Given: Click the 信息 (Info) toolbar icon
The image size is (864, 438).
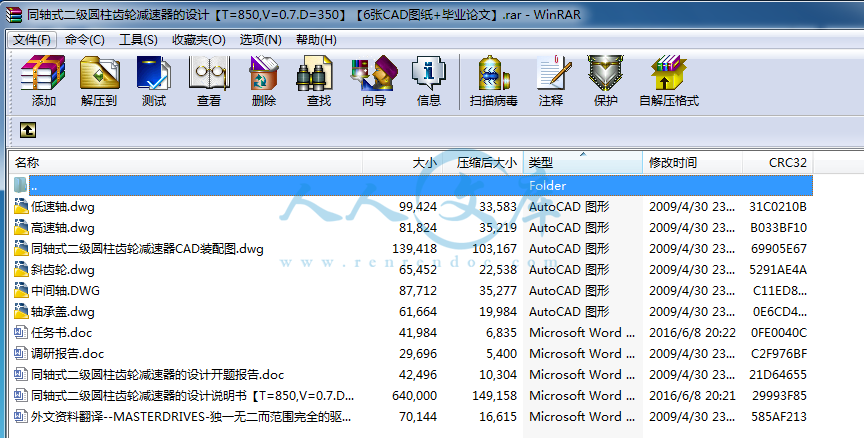Looking at the screenshot, I should [429, 73].
